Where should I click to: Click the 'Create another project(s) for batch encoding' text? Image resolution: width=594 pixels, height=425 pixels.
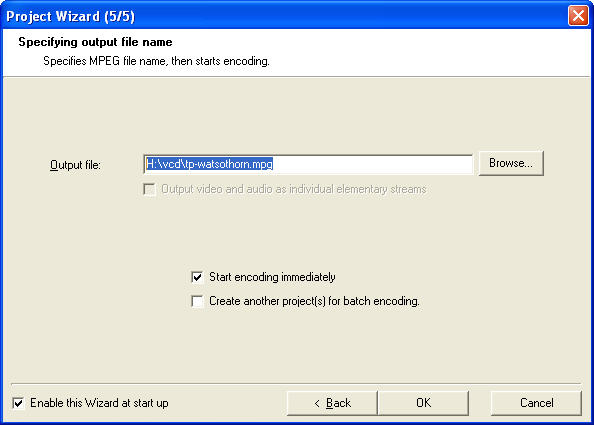pos(314,301)
